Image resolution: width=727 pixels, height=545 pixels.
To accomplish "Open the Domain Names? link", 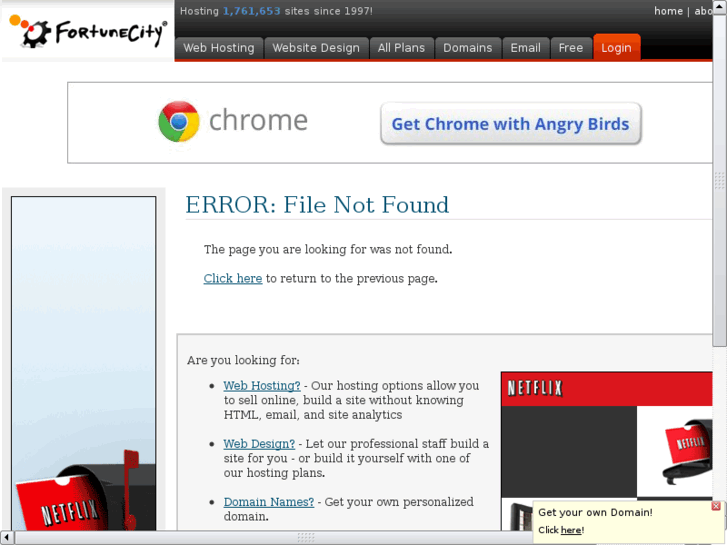I will pyautogui.click(x=269, y=502).
